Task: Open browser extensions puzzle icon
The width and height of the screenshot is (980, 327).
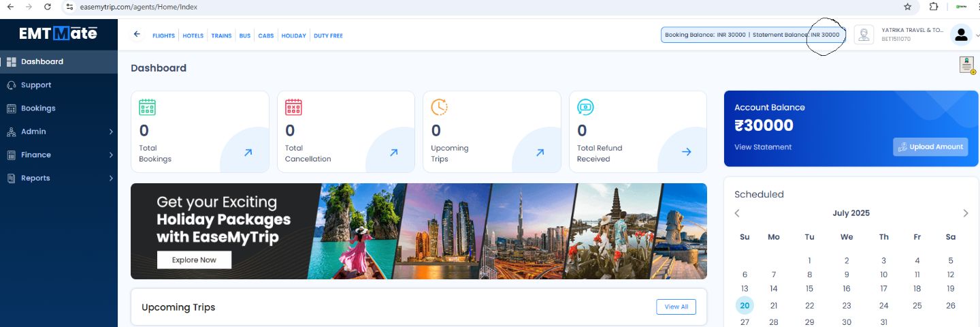Action: point(934,7)
